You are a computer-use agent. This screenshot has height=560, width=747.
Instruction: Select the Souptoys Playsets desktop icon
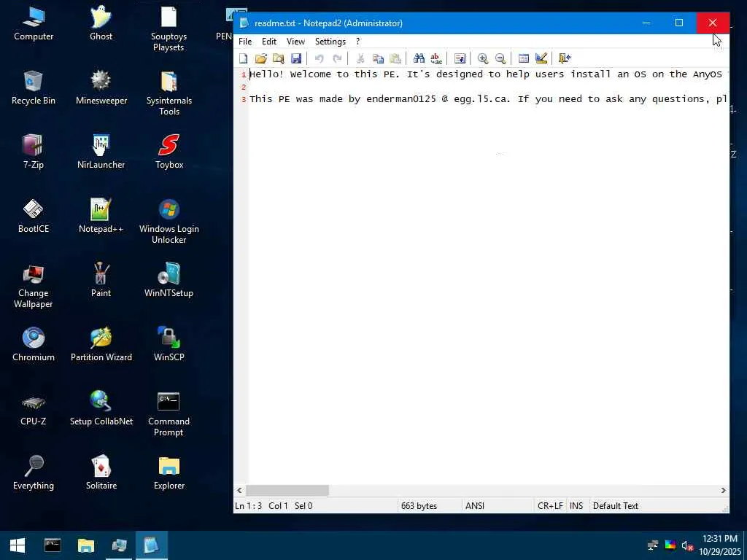click(169, 29)
